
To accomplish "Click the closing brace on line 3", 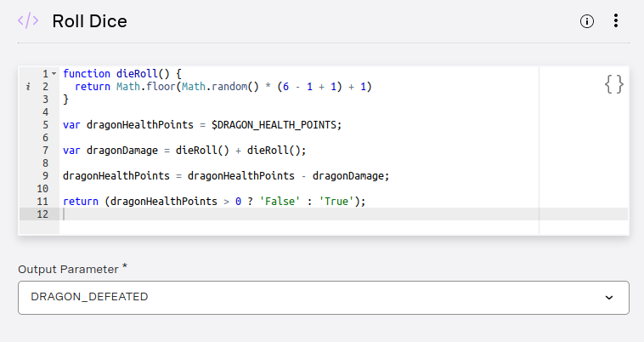I will coord(65,100).
